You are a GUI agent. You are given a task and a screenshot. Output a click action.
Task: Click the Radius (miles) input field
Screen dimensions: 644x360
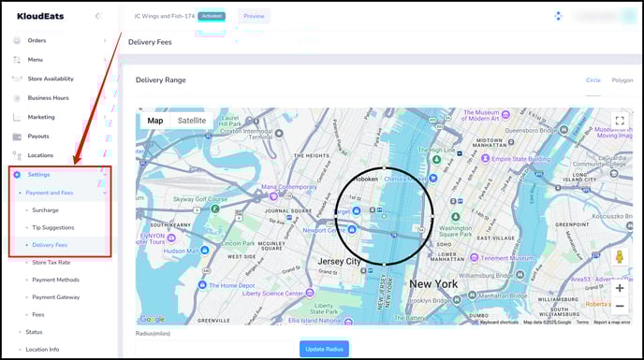tap(214, 349)
